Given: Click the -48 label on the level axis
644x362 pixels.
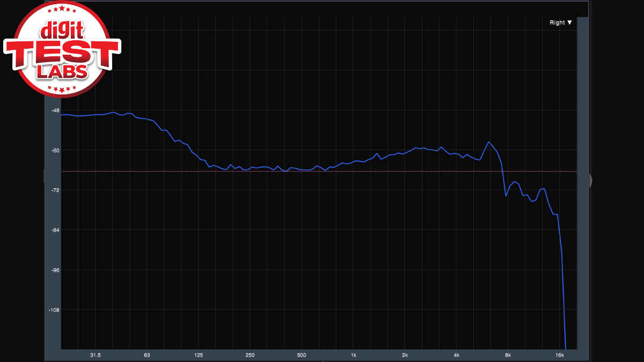Looking at the screenshot, I should click(x=54, y=110).
